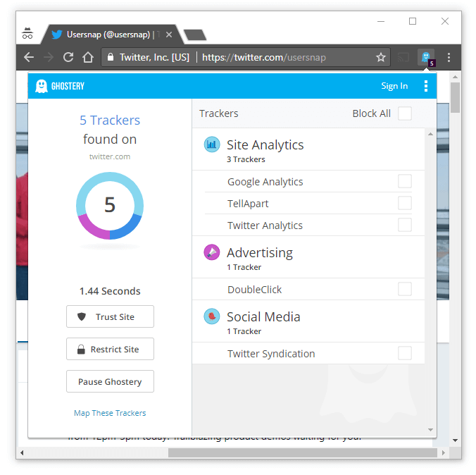Collapse the Social Media category header
476x475 pixels.
coord(308,321)
